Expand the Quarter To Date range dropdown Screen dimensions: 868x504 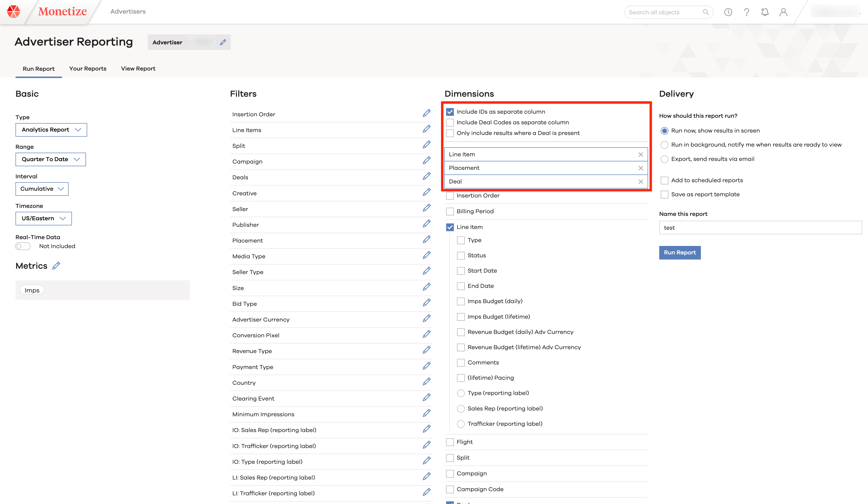tap(50, 159)
